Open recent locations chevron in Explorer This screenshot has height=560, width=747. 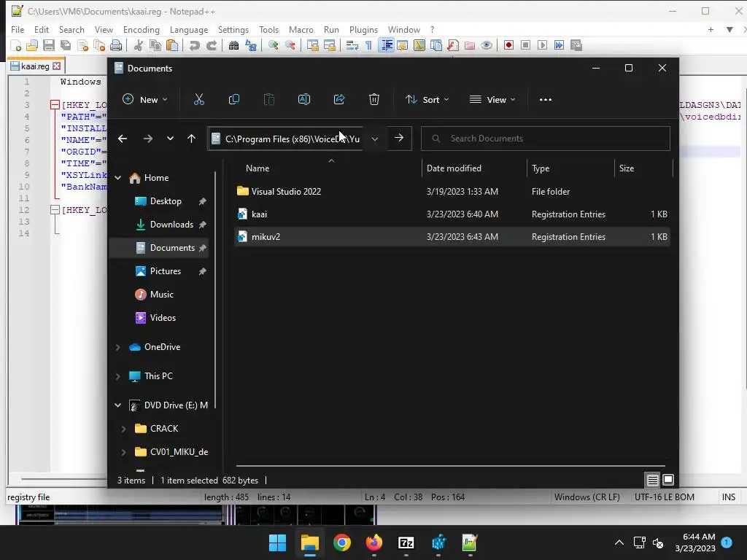pyautogui.click(x=170, y=139)
